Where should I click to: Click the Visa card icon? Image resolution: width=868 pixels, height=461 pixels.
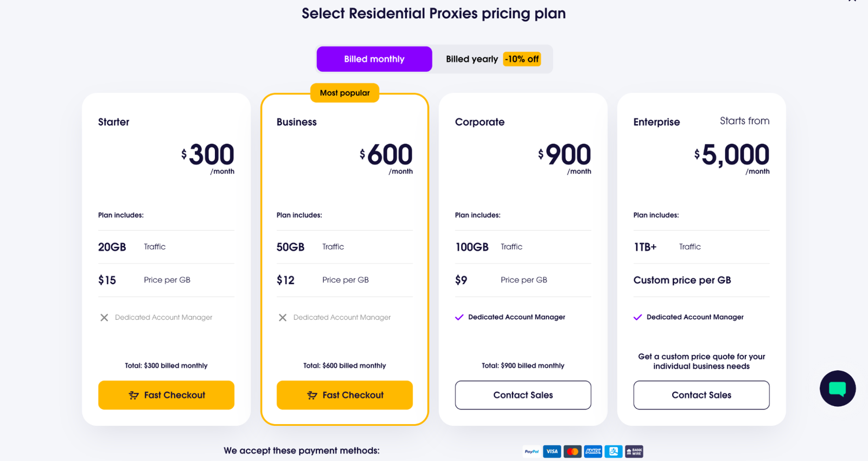tap(552, 451)
